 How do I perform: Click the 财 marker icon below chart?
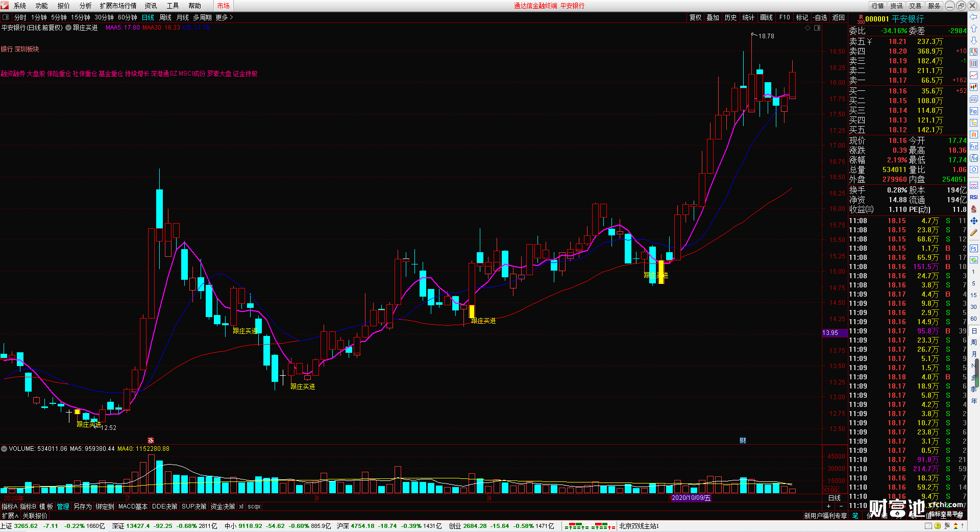tap(743, 440)
